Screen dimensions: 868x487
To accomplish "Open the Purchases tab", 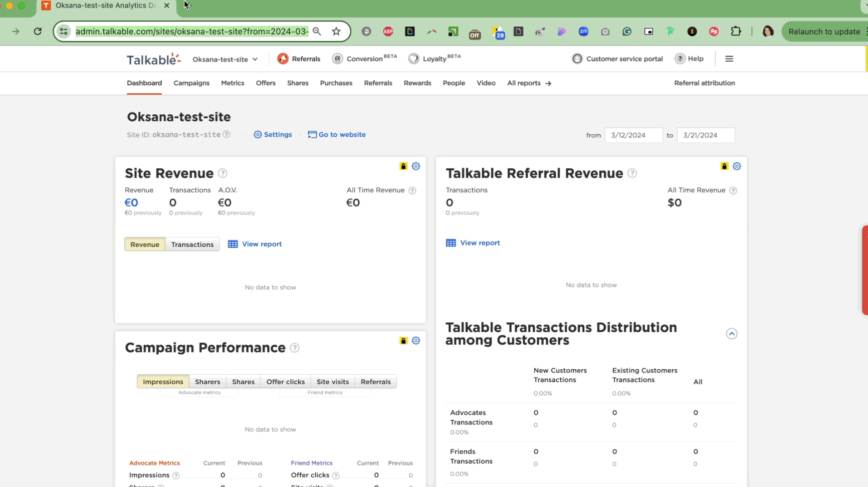I will (336, 83).
